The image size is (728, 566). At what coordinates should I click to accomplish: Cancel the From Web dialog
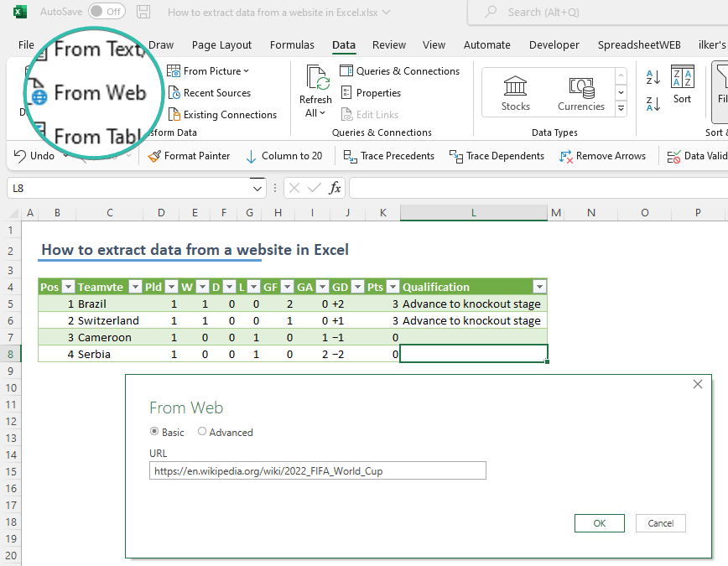[662, 522]
